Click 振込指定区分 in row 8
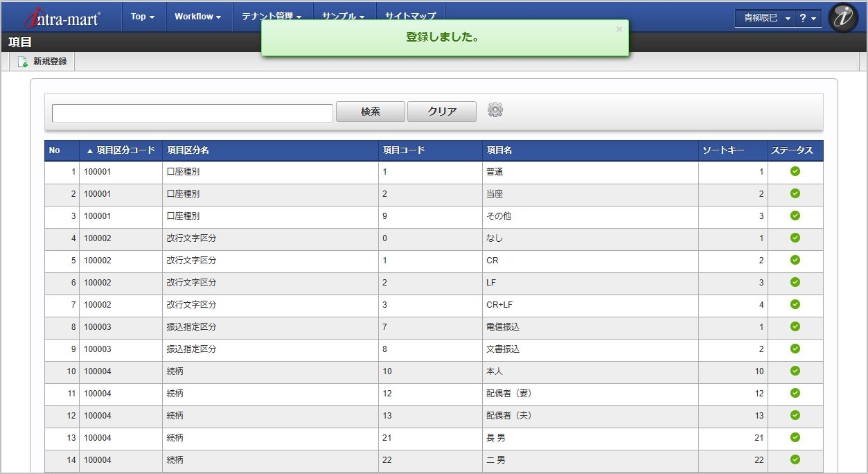Screen dimensions: 868x474 192,327
